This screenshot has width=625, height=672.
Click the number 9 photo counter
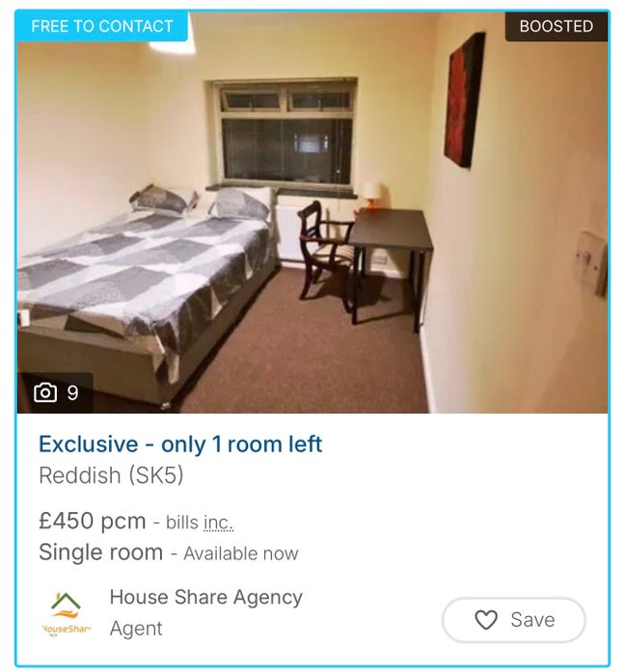tap(72, 393)
